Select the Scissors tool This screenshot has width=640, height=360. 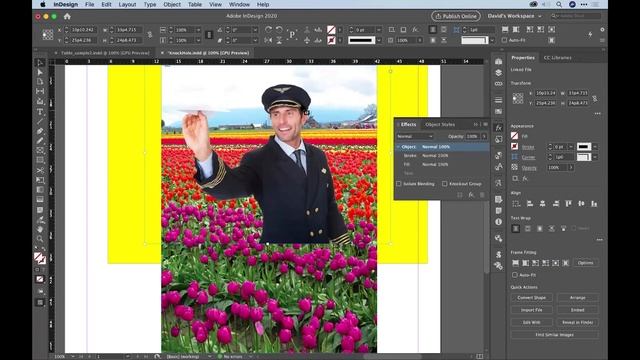click(x=40, y=170)
